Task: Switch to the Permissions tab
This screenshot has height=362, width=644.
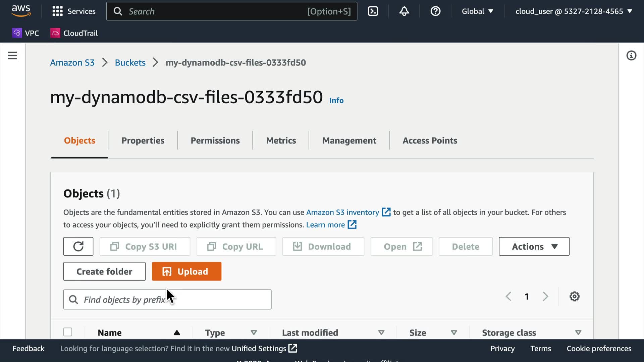Action: coord(215,140)
